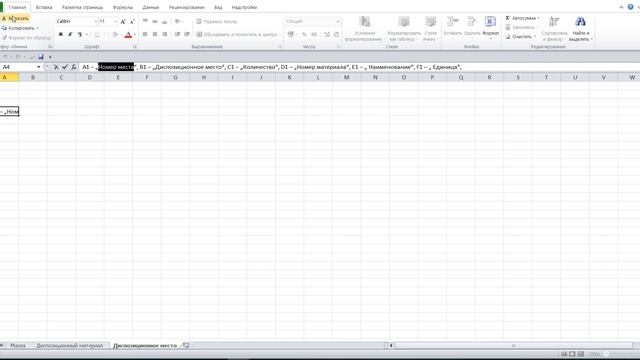This screenshot has width=640, height=360.
Task: Click the Copy (Копировать) button
Action: tap(20, 28)
